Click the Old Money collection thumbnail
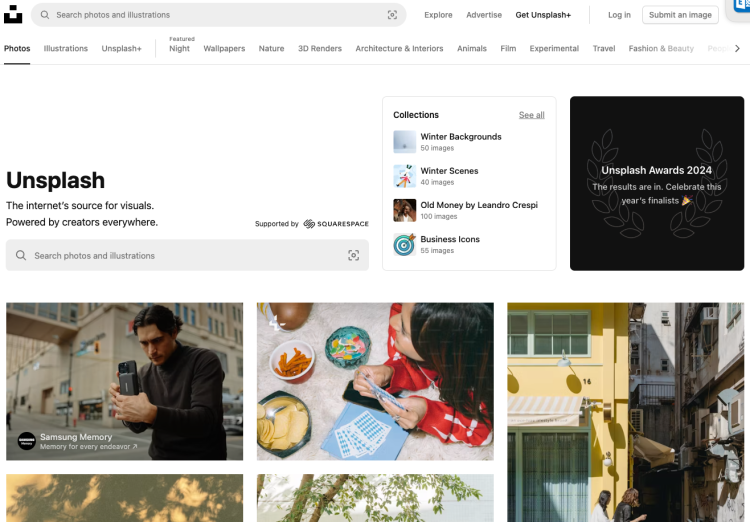Image resolution: width=750 pixels, height=522 pixels. click(405, 210)
